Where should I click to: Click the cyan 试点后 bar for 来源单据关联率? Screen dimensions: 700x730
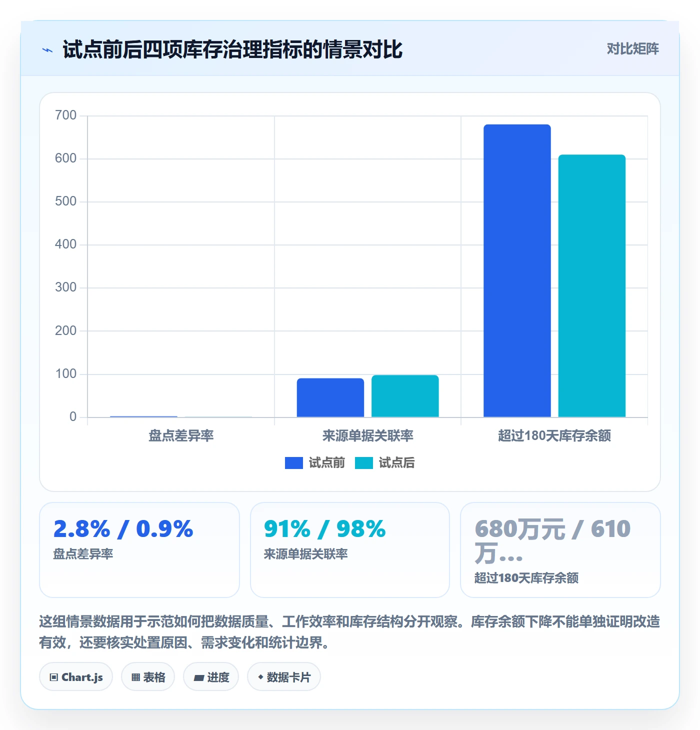tap(405, 396)
